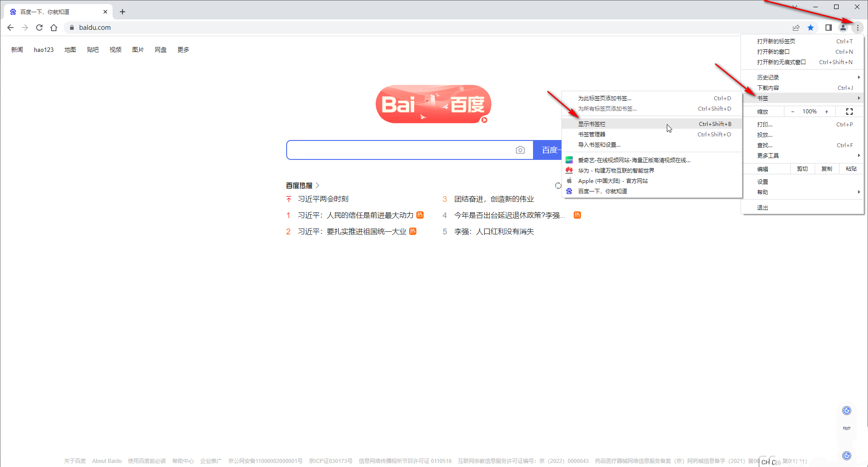Image resolution: width=868 pixels, height=467 pixels.
Task: Click the browser forward arrow
Action: point(25,28)
